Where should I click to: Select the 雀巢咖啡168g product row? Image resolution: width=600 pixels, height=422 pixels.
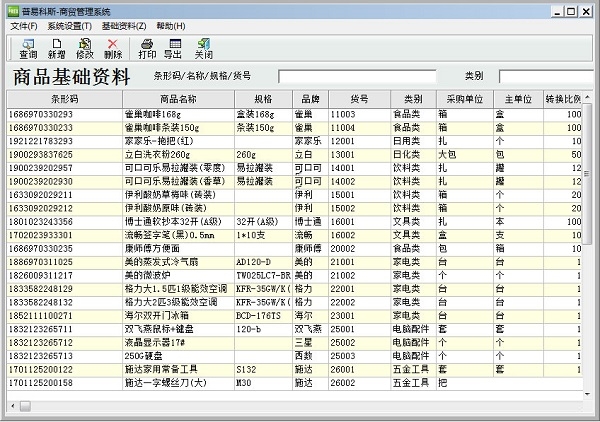pyautogui.click(x=160, y=115)
